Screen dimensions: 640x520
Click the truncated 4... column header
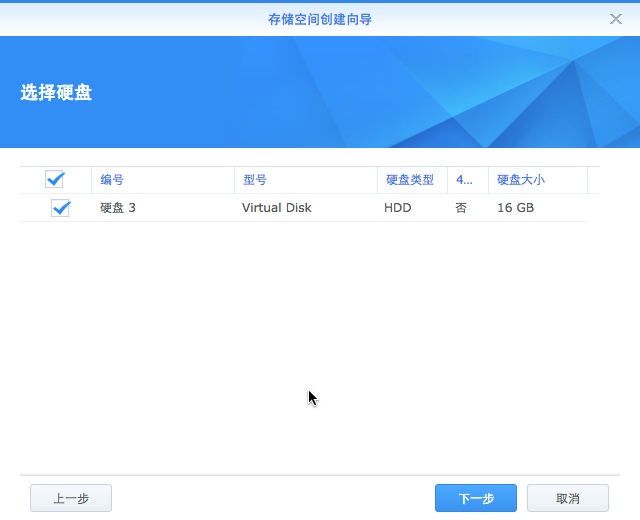click(465, 180)
